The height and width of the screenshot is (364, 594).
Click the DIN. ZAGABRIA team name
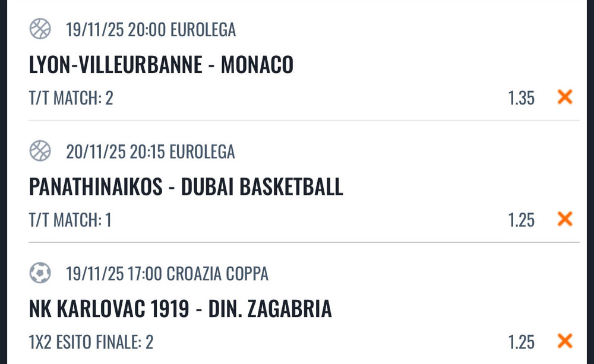(270, 309)
